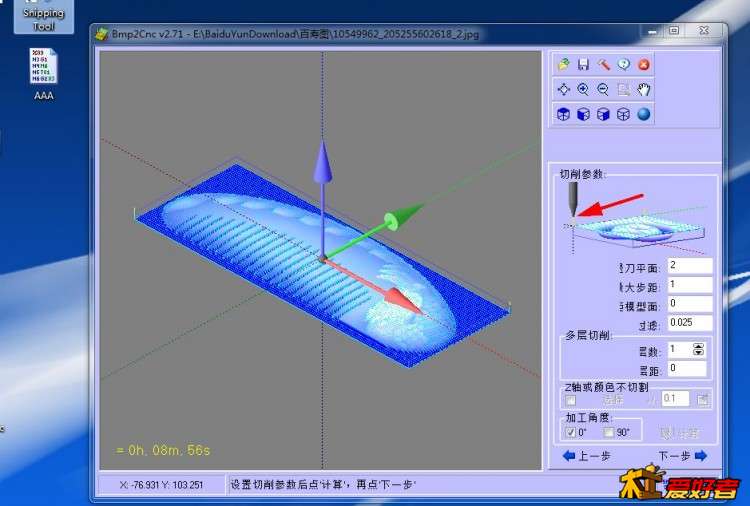Choose the blue sphere render mode

[x=644, y=114]
